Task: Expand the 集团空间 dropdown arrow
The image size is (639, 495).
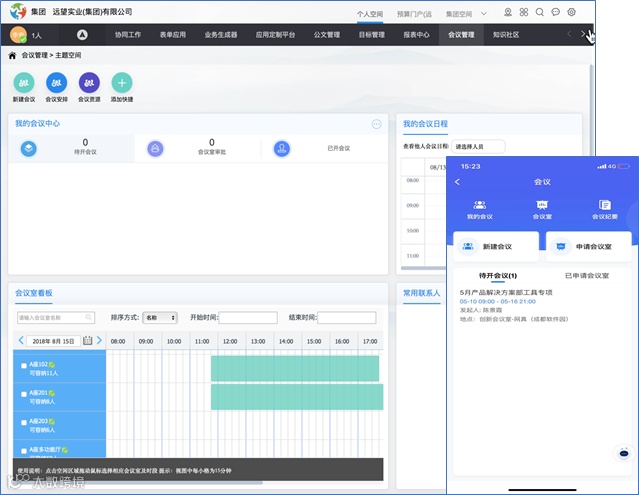Action: click(484, 14)
